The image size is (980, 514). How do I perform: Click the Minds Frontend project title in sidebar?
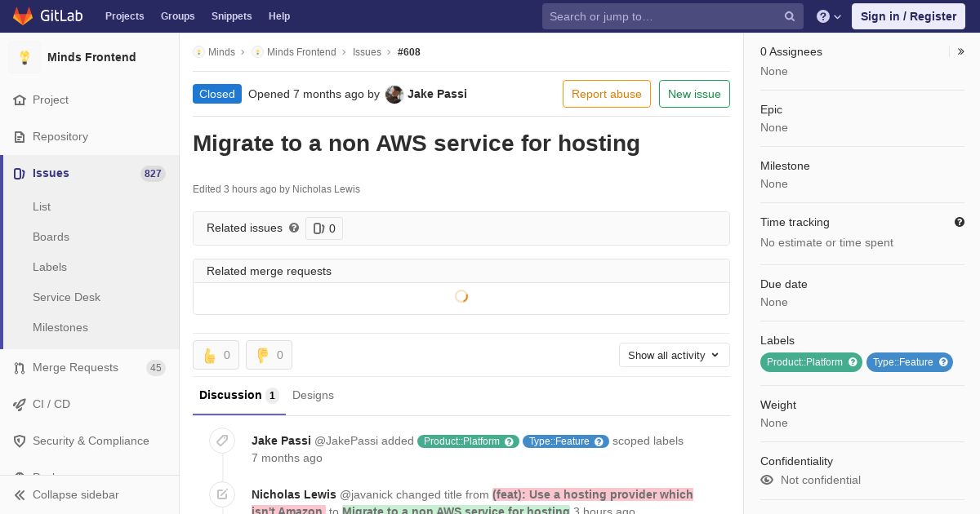click(x=91, y=57)
